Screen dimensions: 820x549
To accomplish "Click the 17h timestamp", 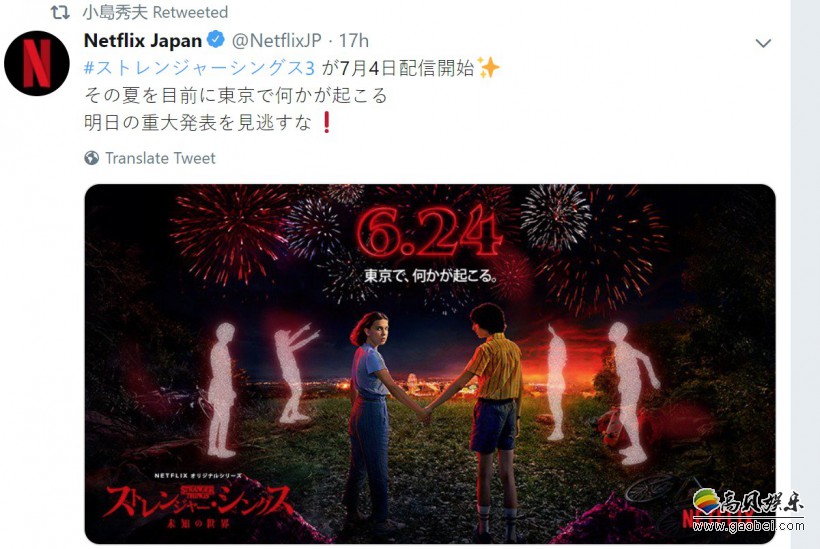I will tap(354, 40).
